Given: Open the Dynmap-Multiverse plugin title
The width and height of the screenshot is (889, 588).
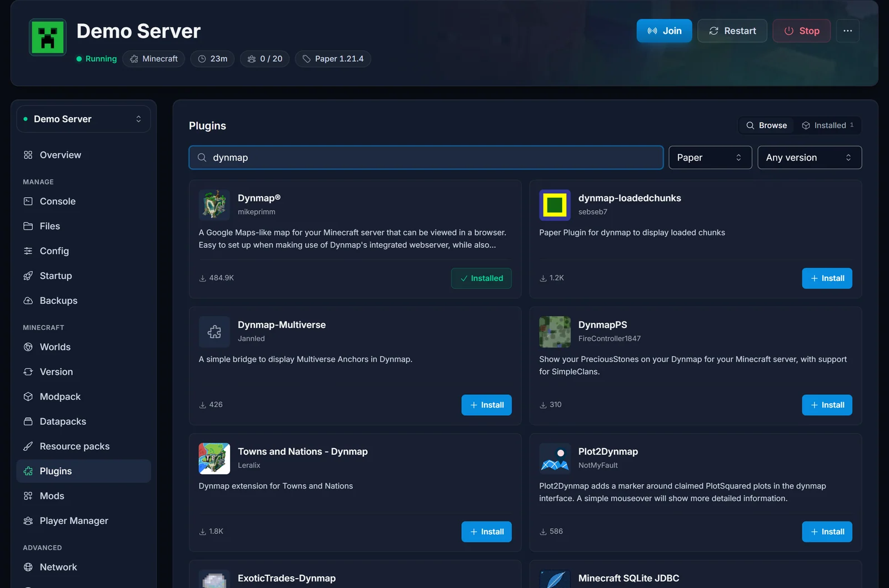Looking at the screenshot, I should (282, 325).
